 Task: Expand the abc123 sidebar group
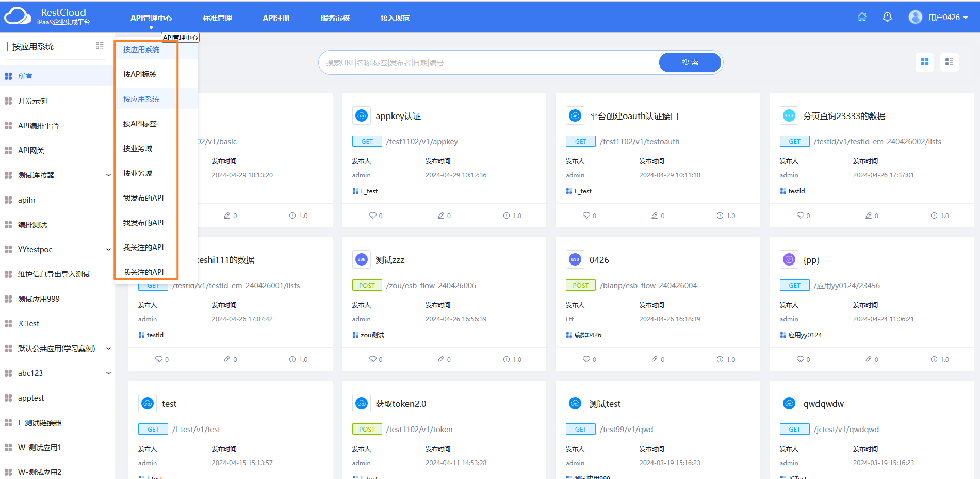coord(108,373)
